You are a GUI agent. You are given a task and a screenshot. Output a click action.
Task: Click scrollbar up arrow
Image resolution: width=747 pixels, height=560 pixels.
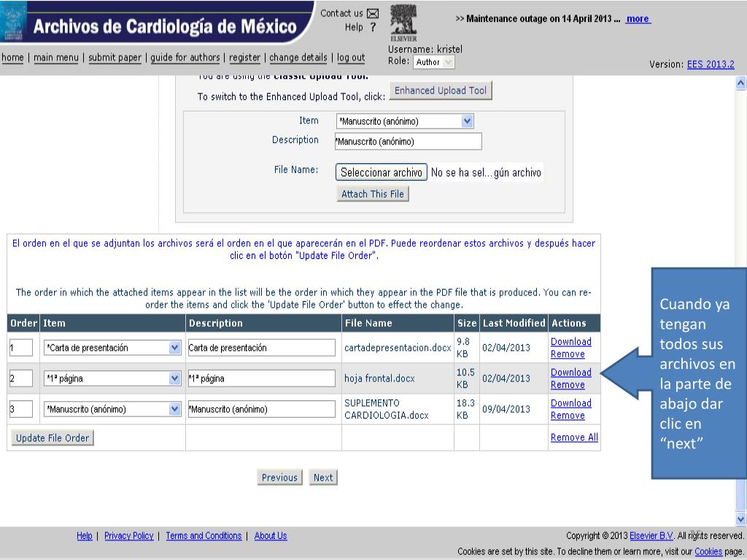point(740,83)
